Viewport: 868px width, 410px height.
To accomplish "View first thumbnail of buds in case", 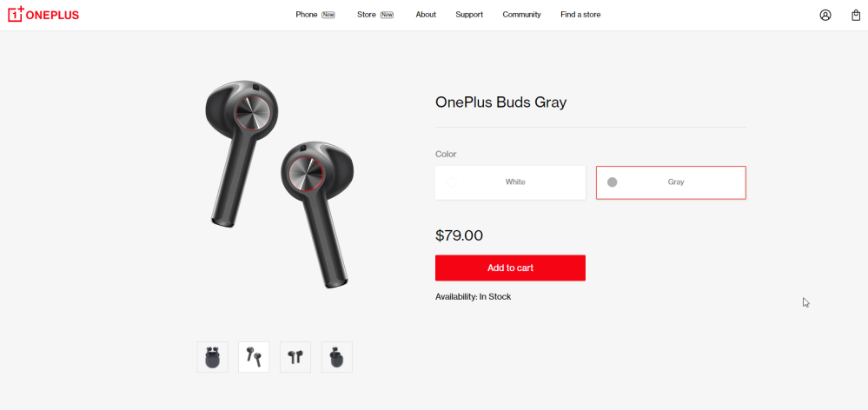I will point(212,357).
